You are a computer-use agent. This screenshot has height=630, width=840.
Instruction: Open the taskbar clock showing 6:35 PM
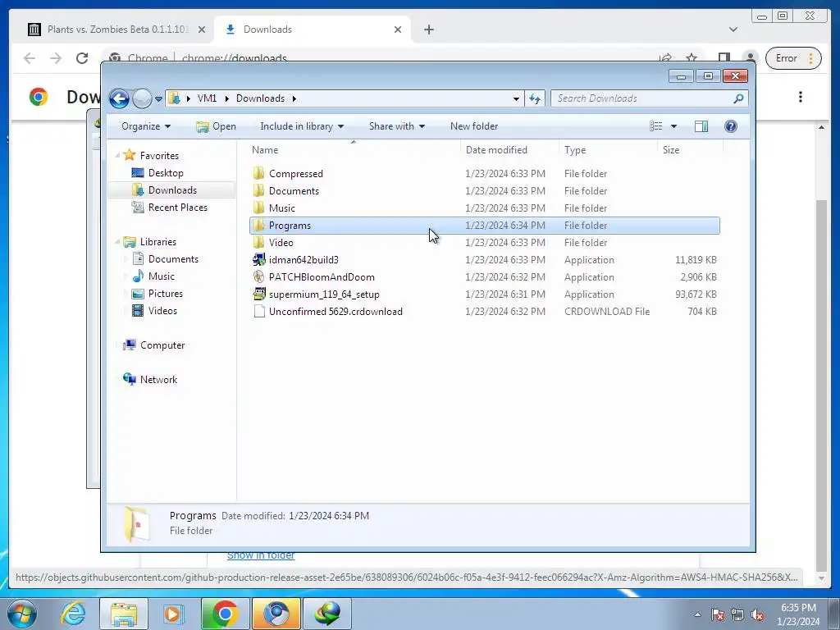pos(797,614)
